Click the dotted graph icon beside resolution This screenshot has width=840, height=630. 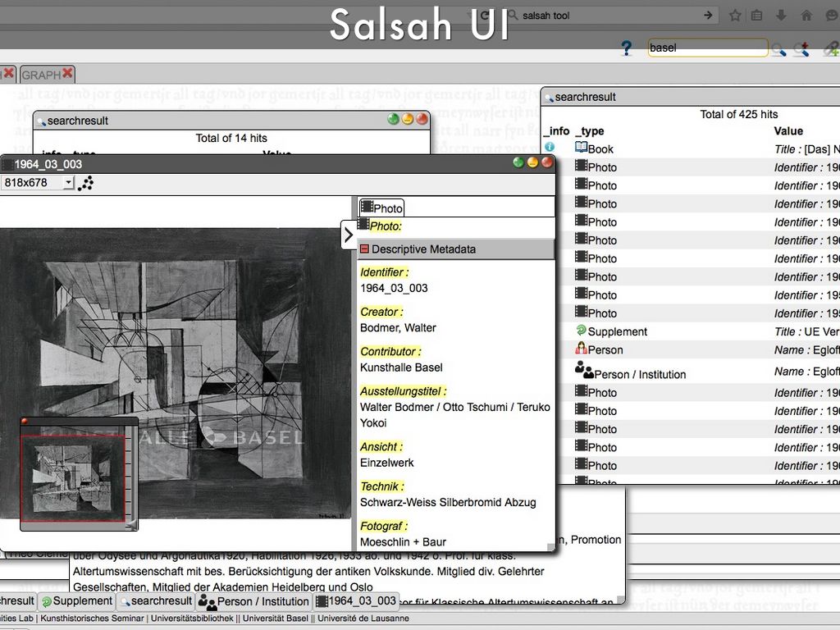(x=85, y=183)
